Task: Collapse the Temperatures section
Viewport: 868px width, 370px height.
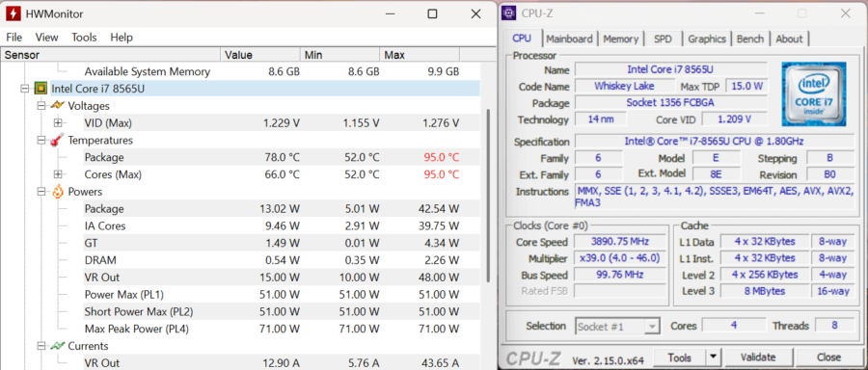Action: (41, 140)
